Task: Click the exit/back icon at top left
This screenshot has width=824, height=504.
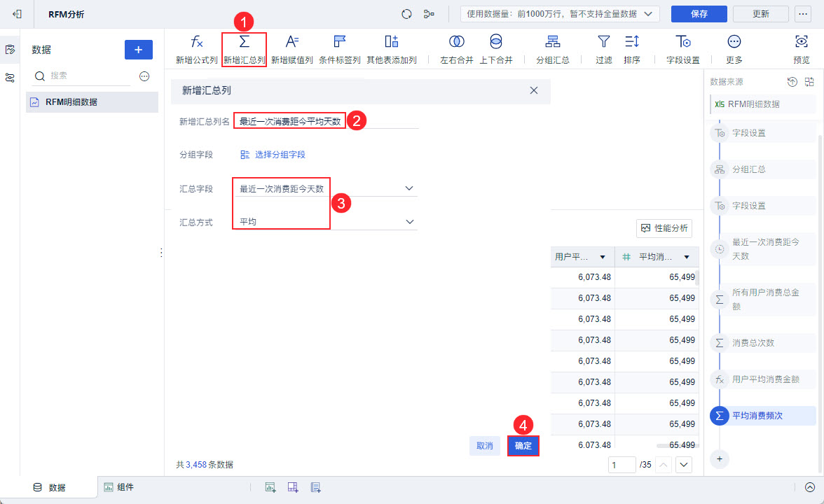Action: coord(17,14)
